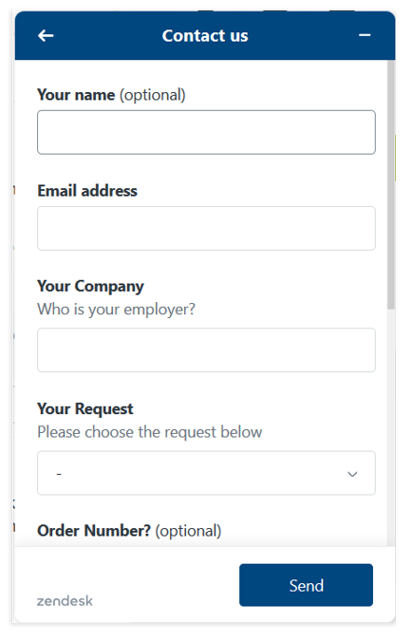The image size is (413, 641).
Task: Open the zendesk logo link
Action: [x=65, y=601]
